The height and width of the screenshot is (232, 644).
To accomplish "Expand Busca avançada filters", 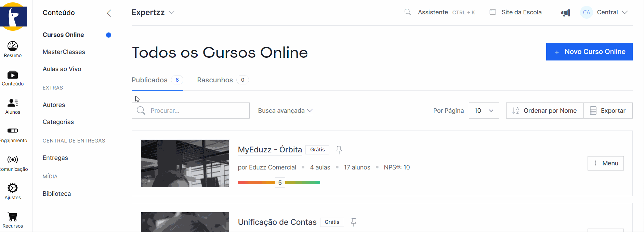I will 285,111.
